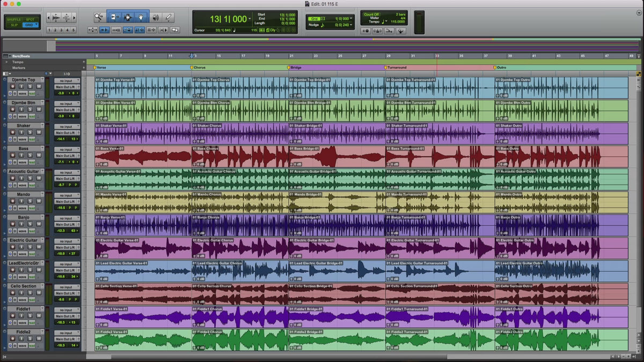Select the Trim tool

pyautogui.click(x=115, y=17)
